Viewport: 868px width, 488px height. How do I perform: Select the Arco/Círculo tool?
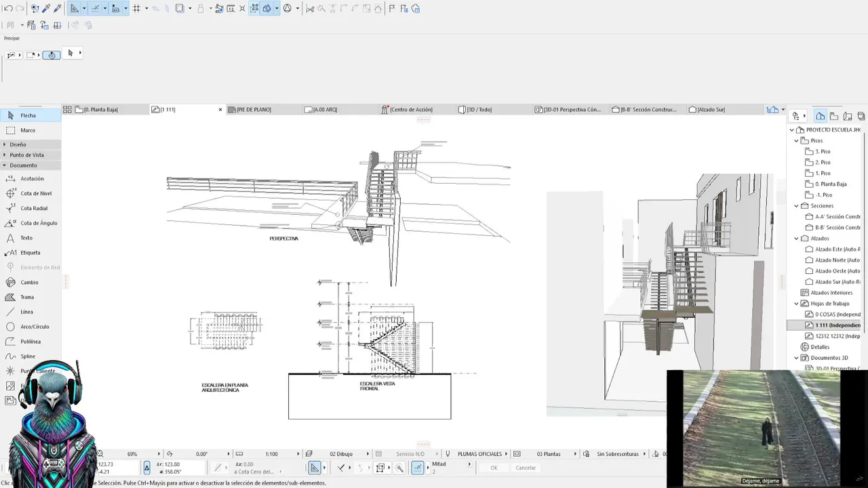pyautogui.click(x=31, y=327)
